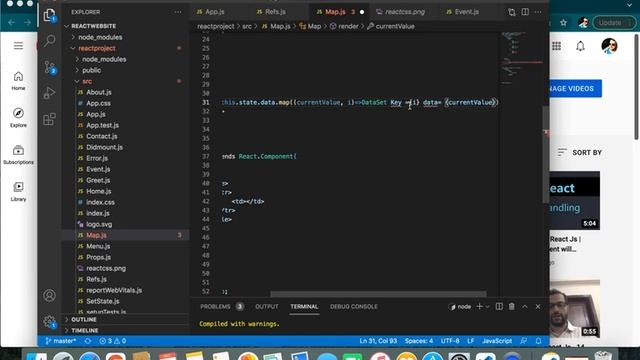Click the feedback icon in status bar
Screen dimensions: 640x360
click(x=524, y=341)
